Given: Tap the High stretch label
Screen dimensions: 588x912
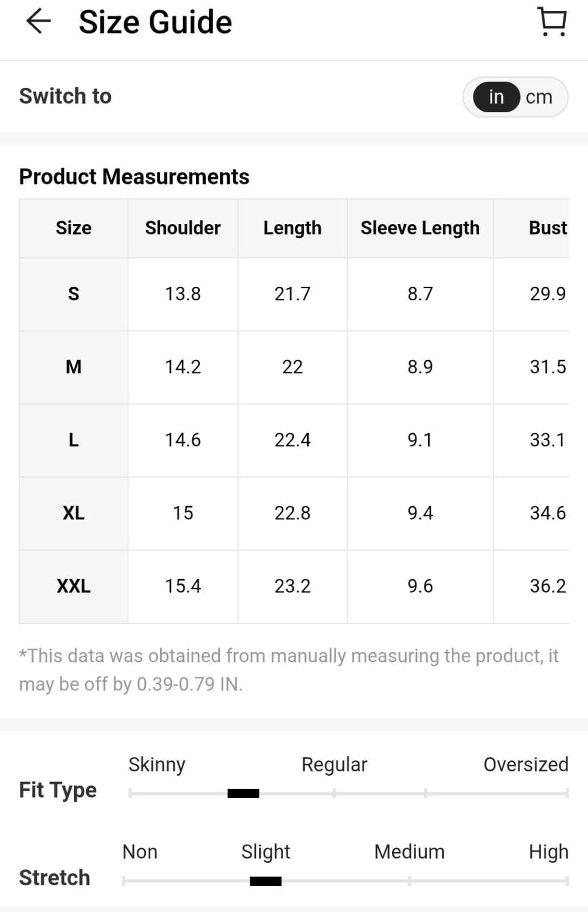Looking at the screenshot, I should tap(548, 852).
